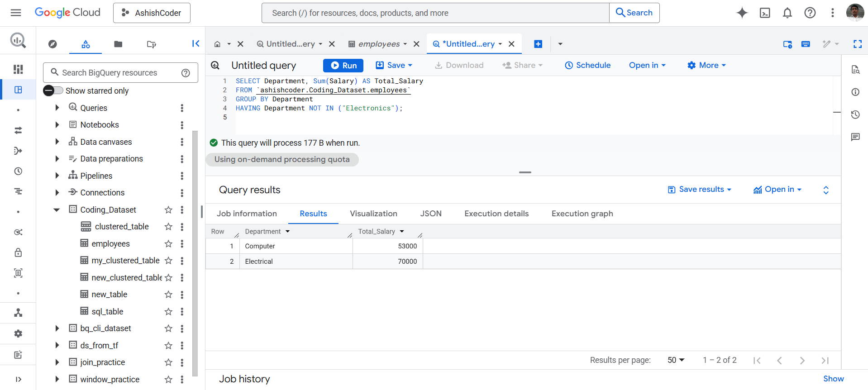Open in dropdown in query toolbar
The width and height of the screenshot is (868, 390).
647,65
